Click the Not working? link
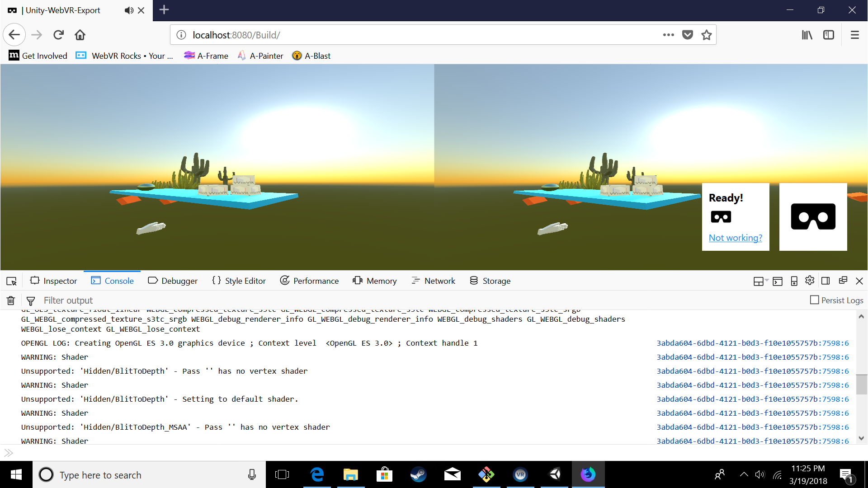This screenshot has height=488, width=868. point(735,237)
